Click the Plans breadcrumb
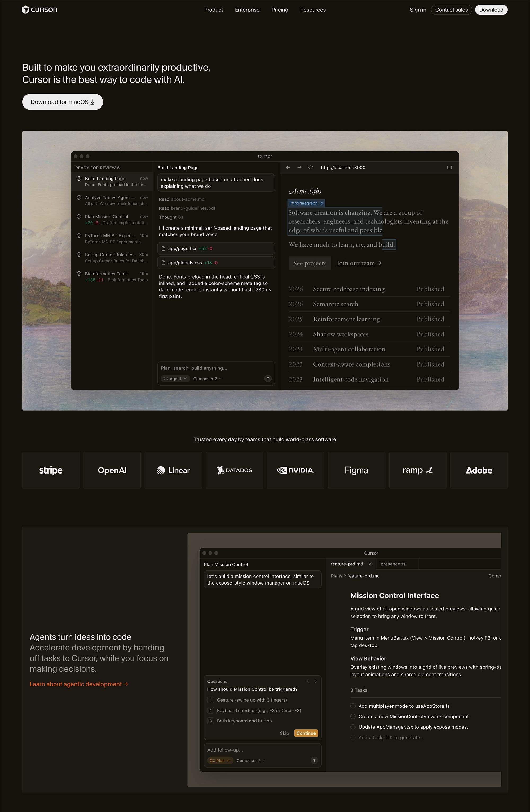 pos(337,575)
